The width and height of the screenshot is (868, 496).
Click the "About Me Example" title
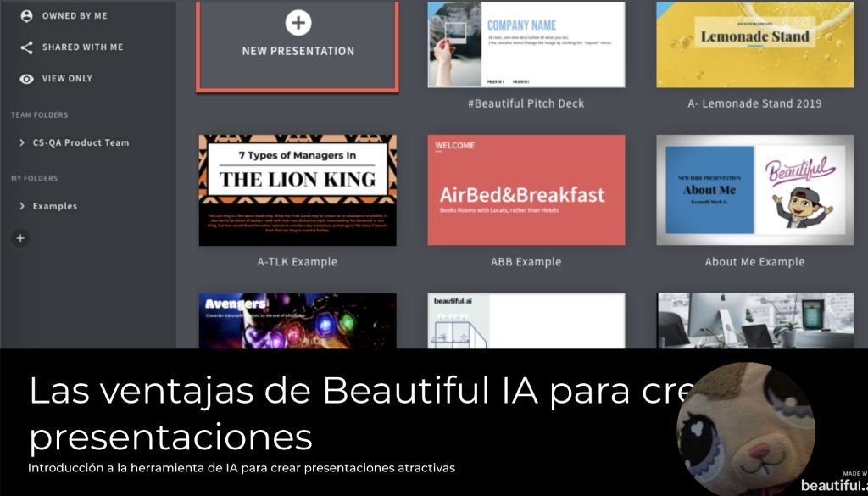[x=754, y=262]
